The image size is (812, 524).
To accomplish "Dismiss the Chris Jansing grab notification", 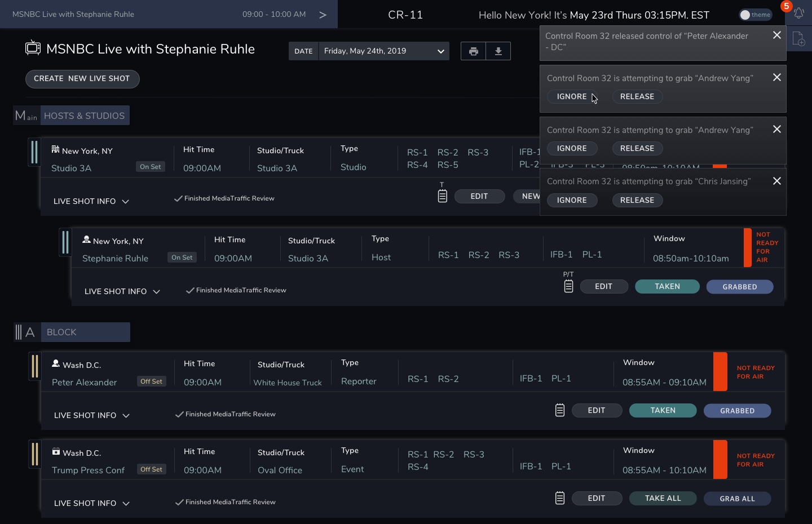I will 776,181.
